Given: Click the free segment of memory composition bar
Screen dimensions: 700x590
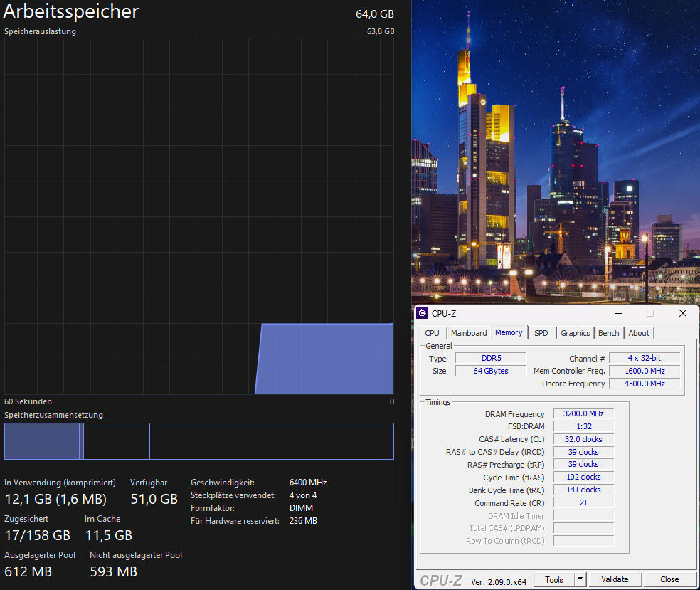Looking at the screenshot, I should pyautogui.click(x=272, y=441).
